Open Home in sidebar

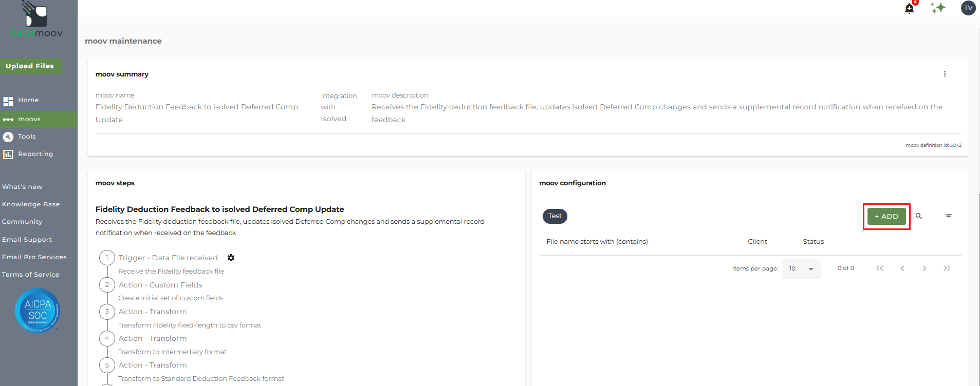(28, 100)
